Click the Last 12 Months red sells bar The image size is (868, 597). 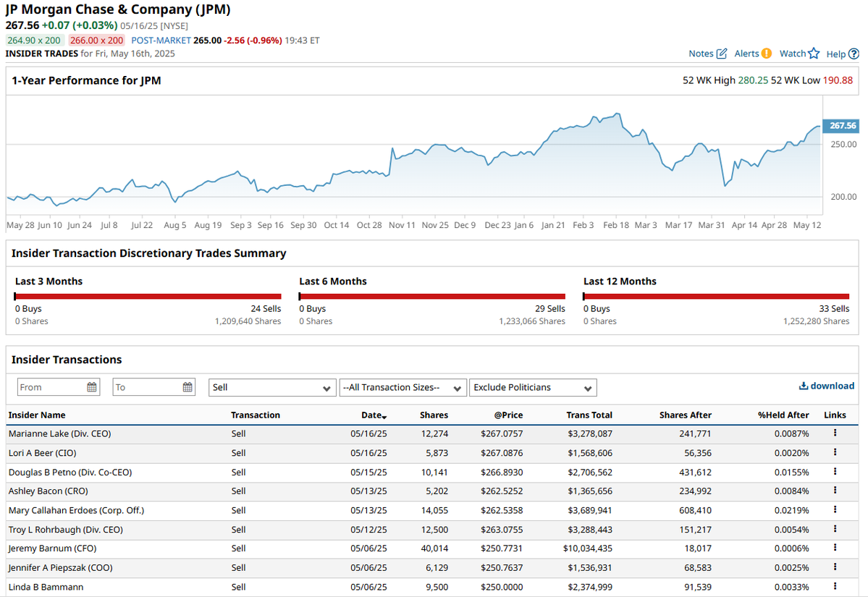point(716,297)
